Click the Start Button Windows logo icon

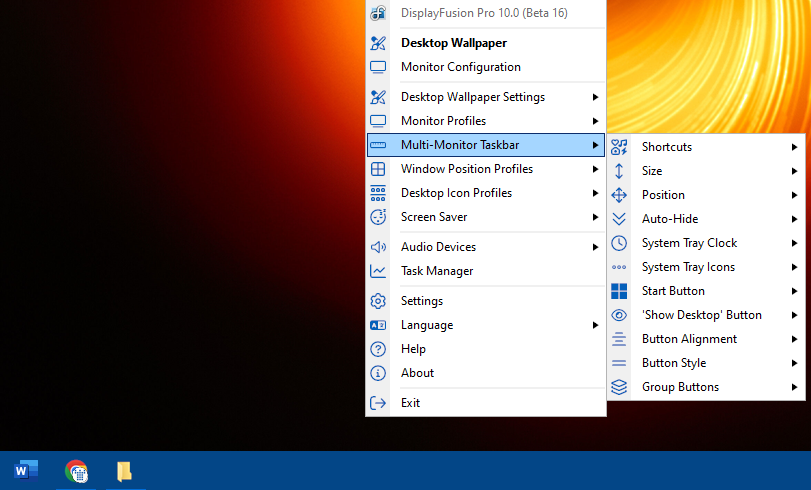pos(619,291)
